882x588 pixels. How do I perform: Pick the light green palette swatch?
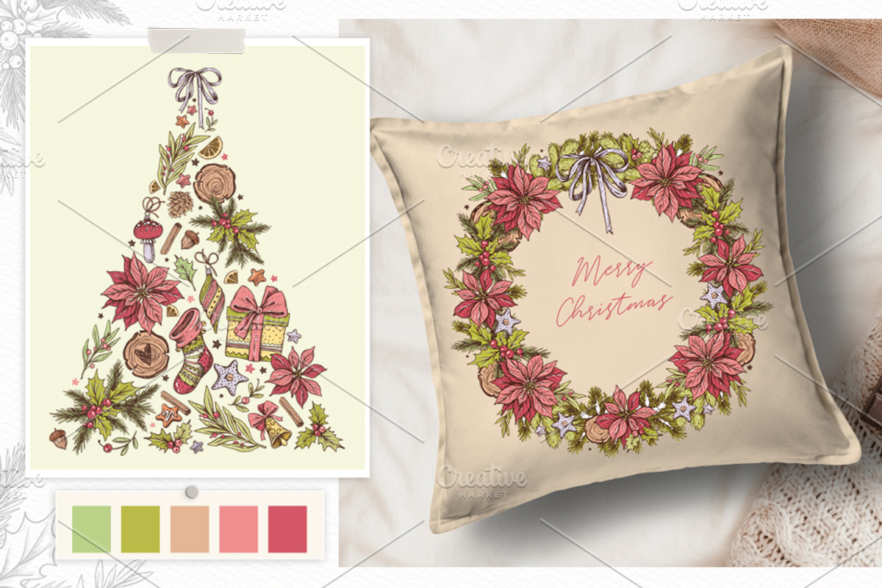click(x=92, y=529)
